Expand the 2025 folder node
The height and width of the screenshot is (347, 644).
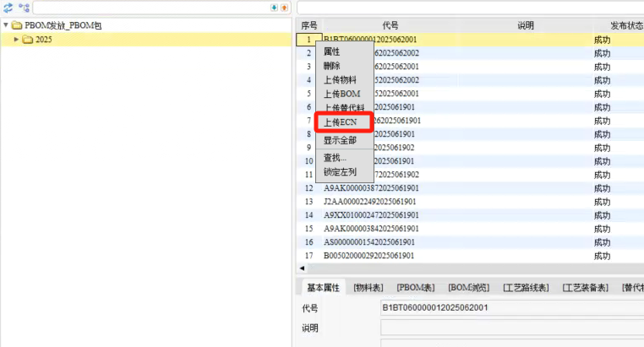pos(16,40)
